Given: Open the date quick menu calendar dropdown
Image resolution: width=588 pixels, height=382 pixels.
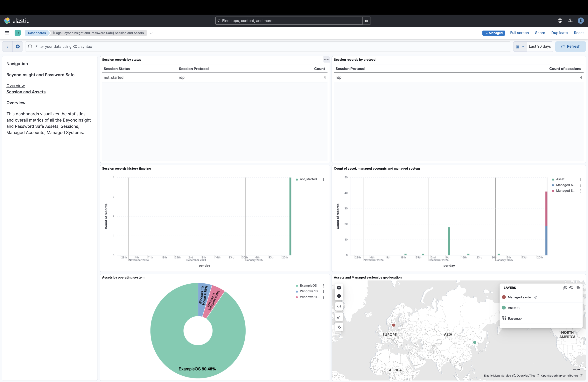Looking at the screenshot, I should [x=520, y=46].
